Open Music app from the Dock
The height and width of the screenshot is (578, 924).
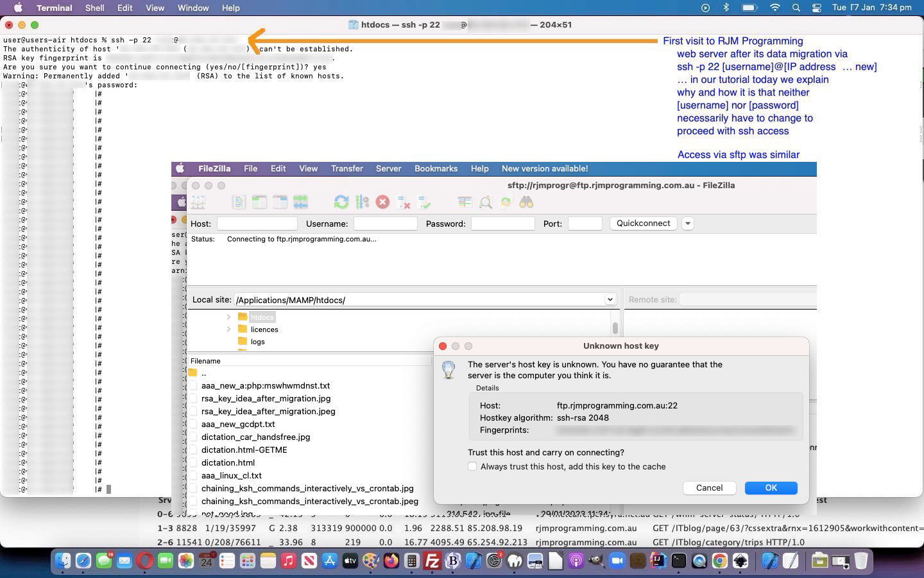(289, 561)
